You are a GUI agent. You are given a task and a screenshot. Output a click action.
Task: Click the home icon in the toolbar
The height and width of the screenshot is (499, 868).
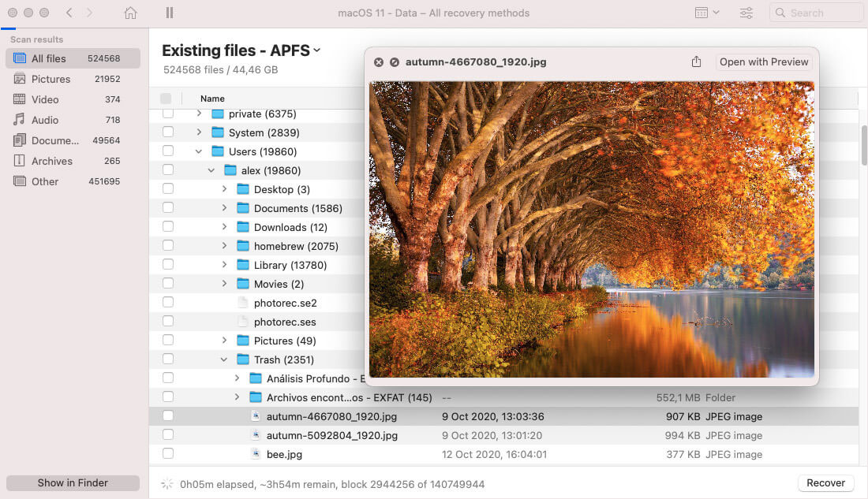pyautogui.click(x=130, y=13)
